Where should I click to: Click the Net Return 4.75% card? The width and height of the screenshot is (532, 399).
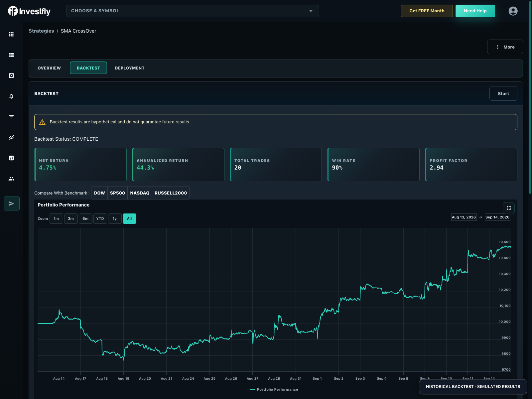tap(80, 165)
